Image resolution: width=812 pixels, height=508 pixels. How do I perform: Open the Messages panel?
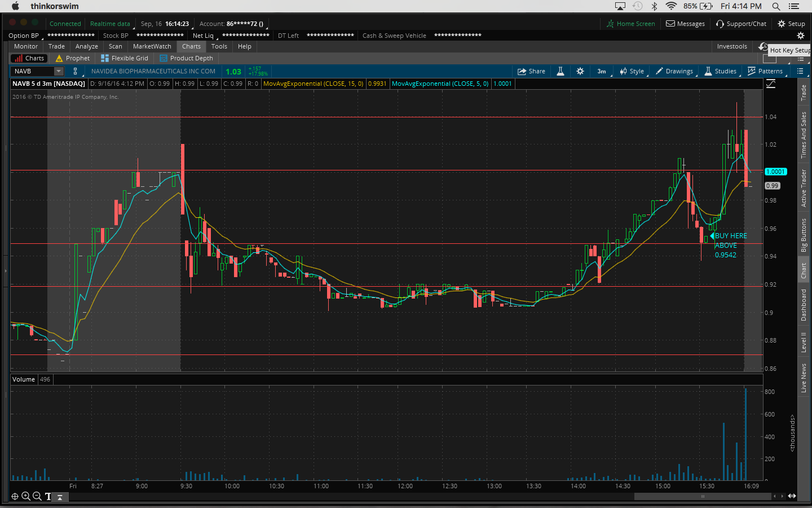[x=686, y=24]
